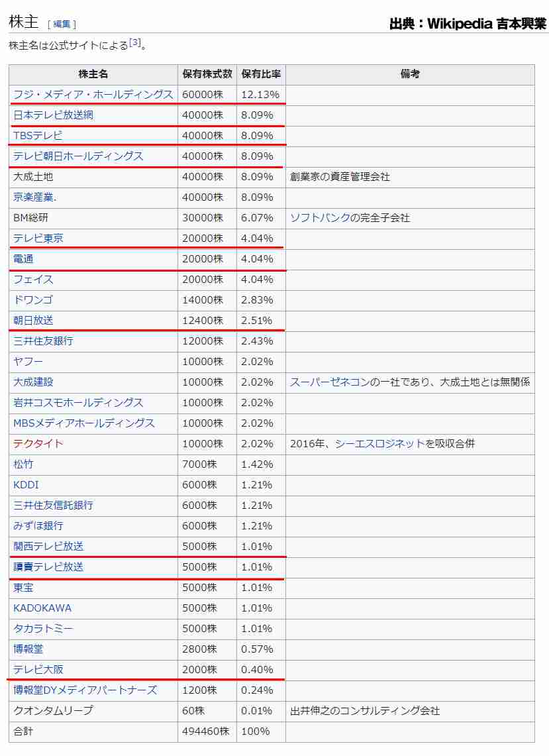Open the red テクタイト link
Screen dimensions: 549x756
point(38,443)
